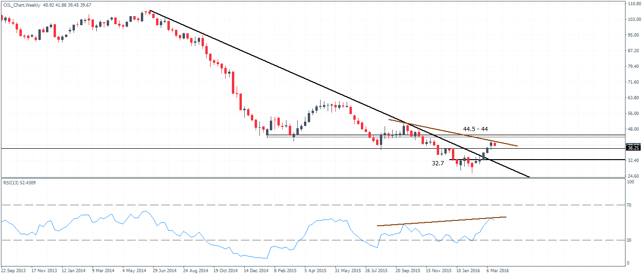Click the 44.5 - 44 resistance text label
The width and height of the screenshot is (644, 276).
coord(476,129)
